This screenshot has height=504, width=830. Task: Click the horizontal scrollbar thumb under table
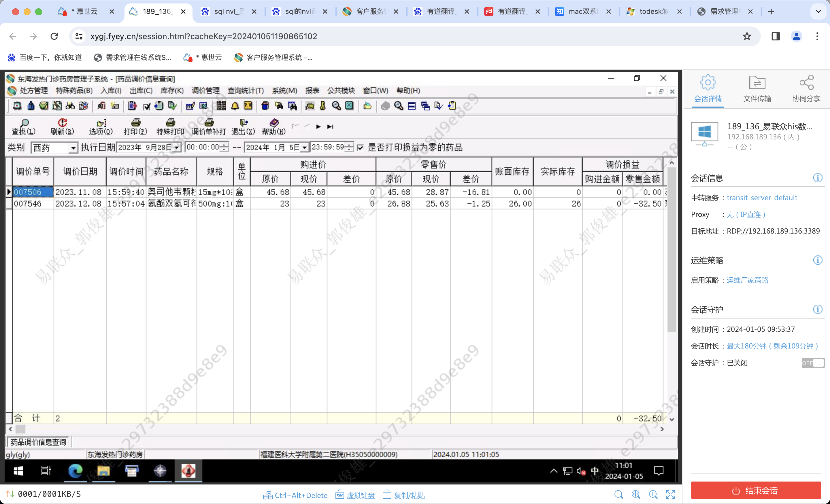point(20,429)
